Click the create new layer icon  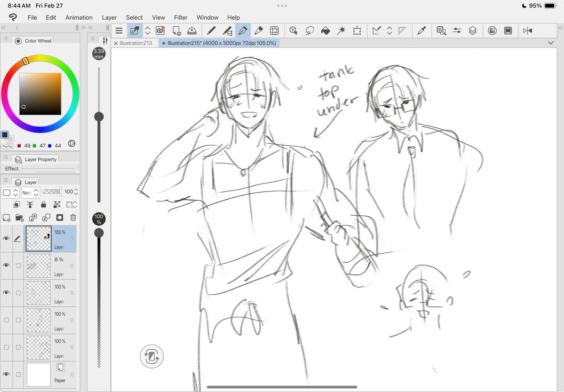pyautogui.click(x=6, y=218)
